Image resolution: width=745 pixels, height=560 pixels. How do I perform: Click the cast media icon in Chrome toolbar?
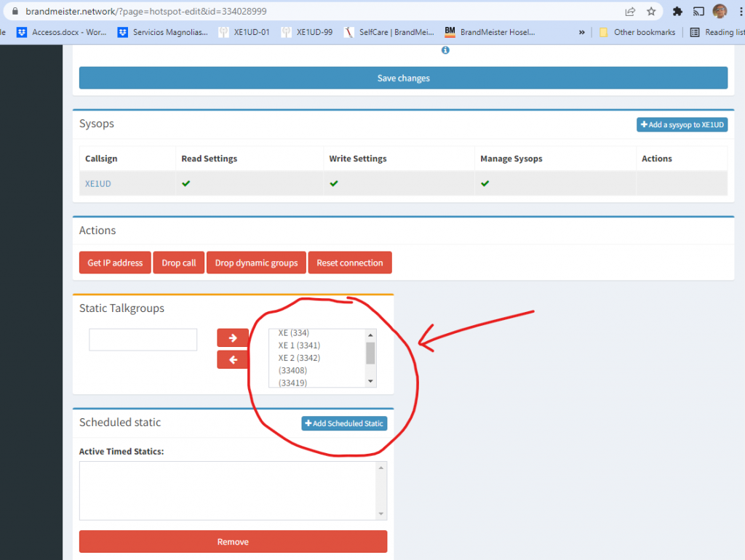pos(698,12)
